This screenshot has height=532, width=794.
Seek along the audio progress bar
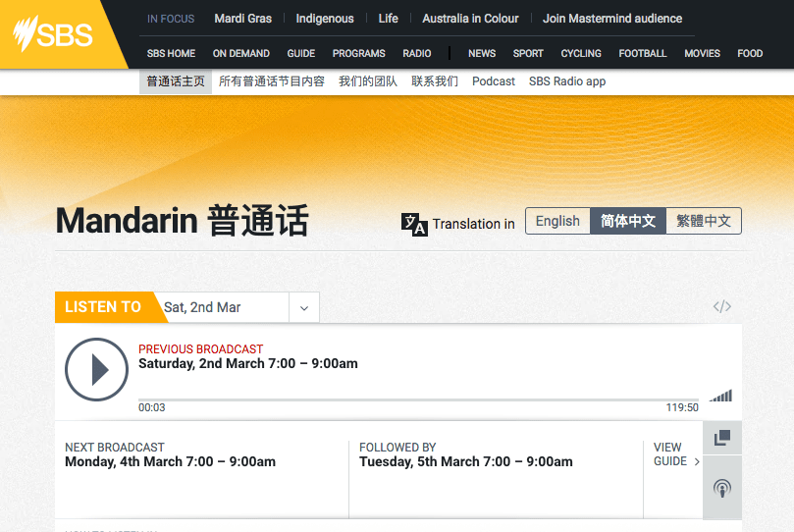pos(418,399)
